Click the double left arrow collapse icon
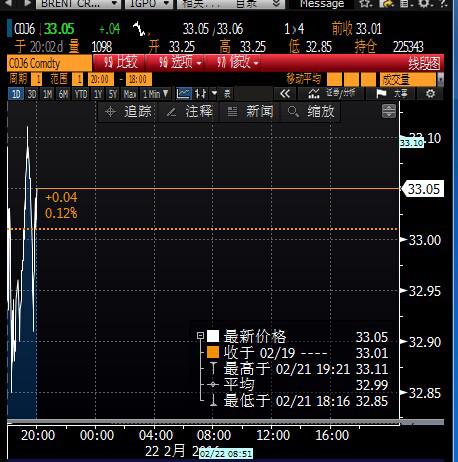This screenshot has width=458, height=462. (285, 94)
